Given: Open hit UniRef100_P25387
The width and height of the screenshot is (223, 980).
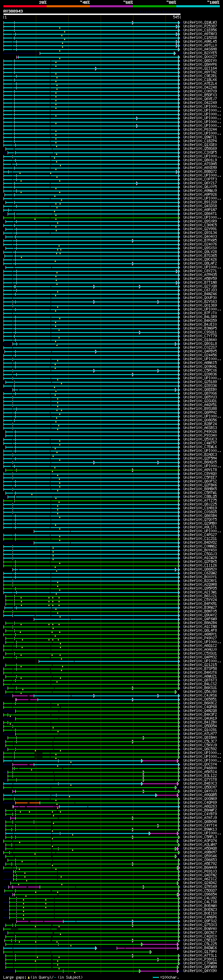Looking at the screenshot, I should click(200, 26).
